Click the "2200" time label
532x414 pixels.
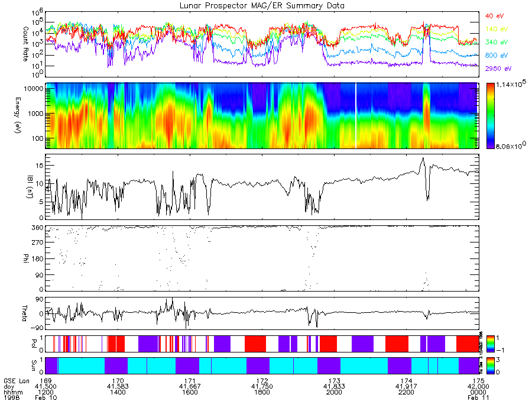click(406, 392)
